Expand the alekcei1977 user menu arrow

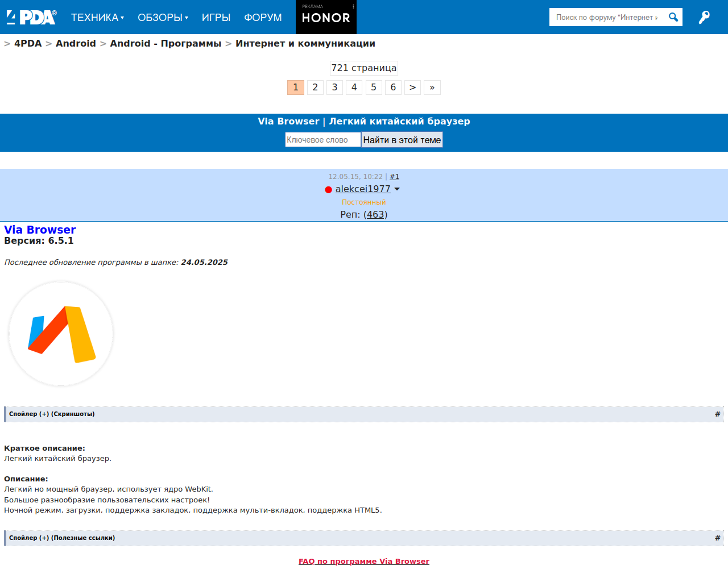click(x=397, y=189)
